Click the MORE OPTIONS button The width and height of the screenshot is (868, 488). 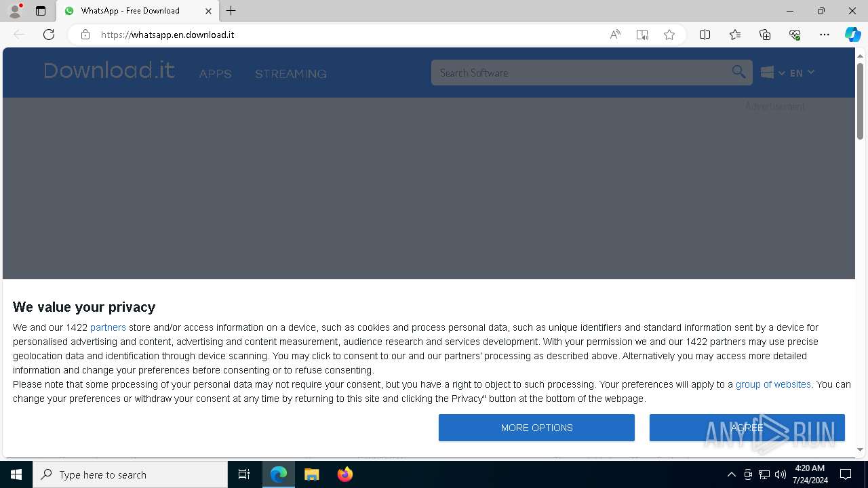(536, 428)
